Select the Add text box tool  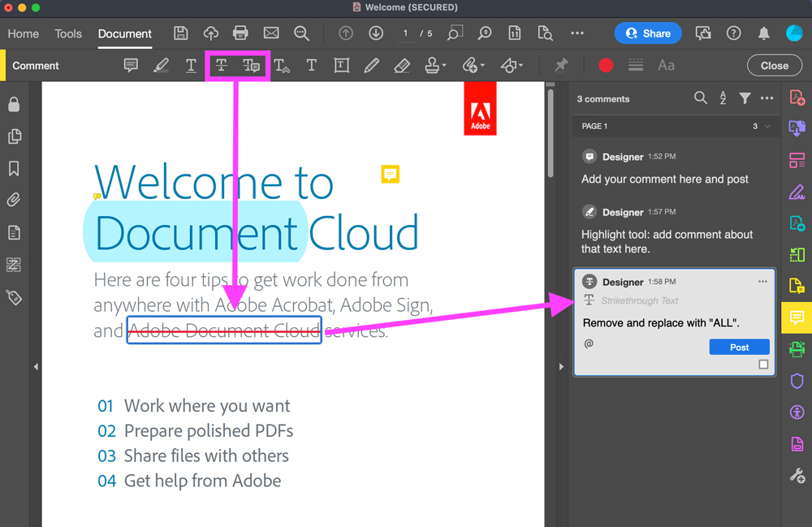click(341, 65)
